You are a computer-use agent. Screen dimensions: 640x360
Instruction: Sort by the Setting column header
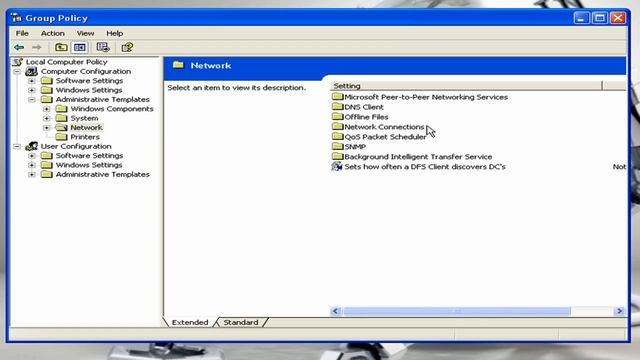click(466, 86)
